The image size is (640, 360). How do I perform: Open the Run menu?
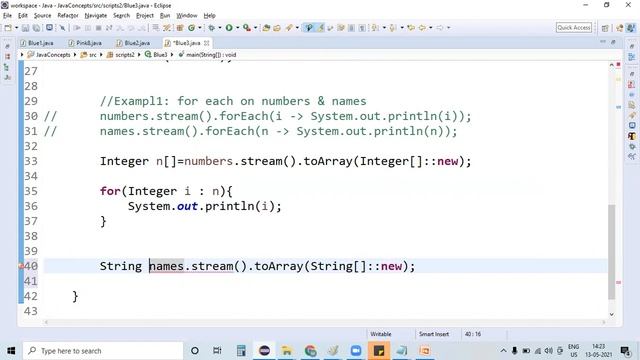click(165, 16)
